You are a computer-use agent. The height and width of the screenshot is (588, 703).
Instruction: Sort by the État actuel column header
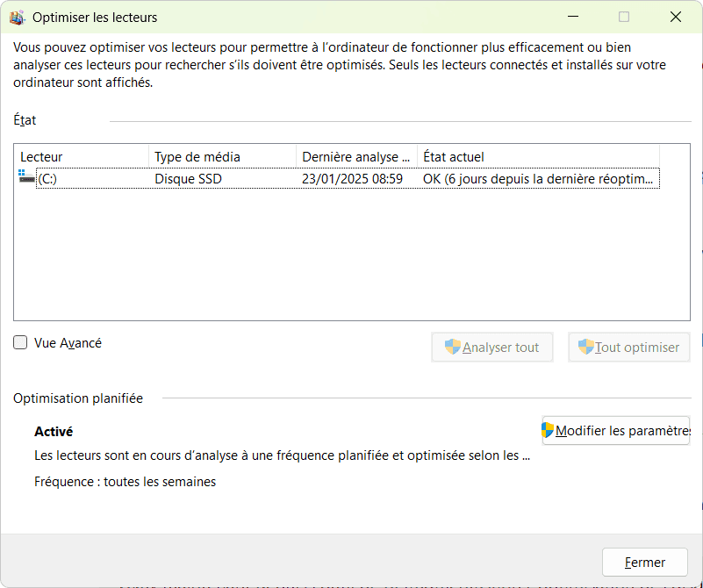539,157
